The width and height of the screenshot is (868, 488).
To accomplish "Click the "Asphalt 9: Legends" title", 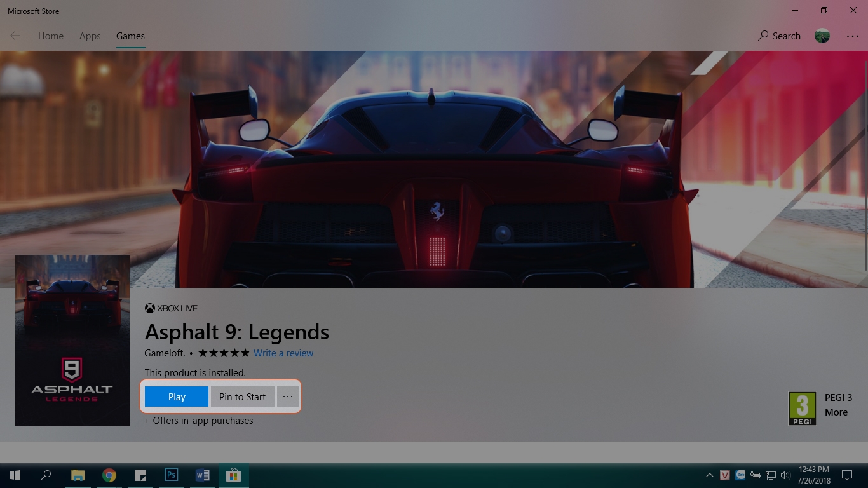I will 237,332.
